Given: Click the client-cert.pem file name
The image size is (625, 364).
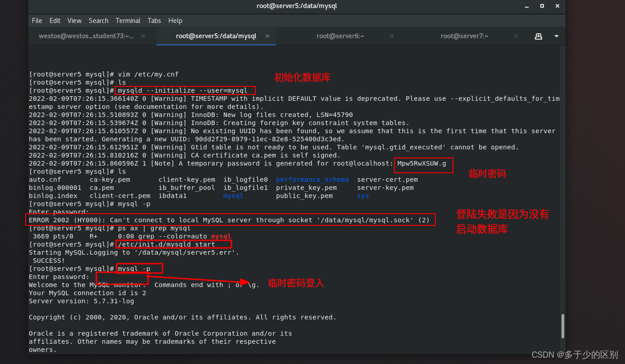Looking at the screenshot, I should point(120,196).
